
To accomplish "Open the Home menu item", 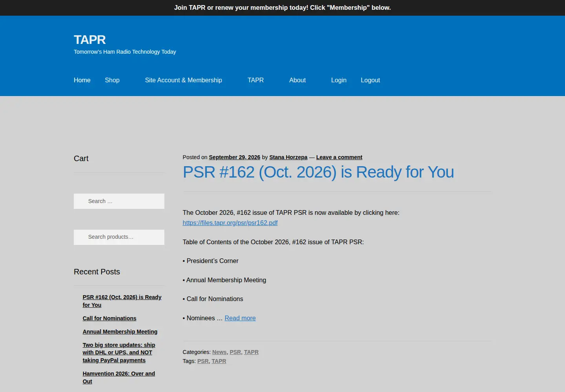I will click(82, 80).
